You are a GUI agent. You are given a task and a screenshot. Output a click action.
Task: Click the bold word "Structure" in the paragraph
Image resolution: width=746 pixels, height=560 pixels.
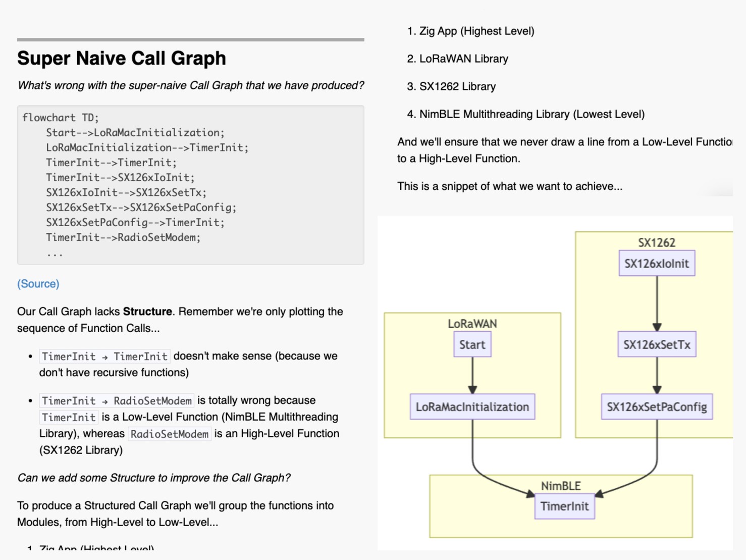[x=147, y=312]
